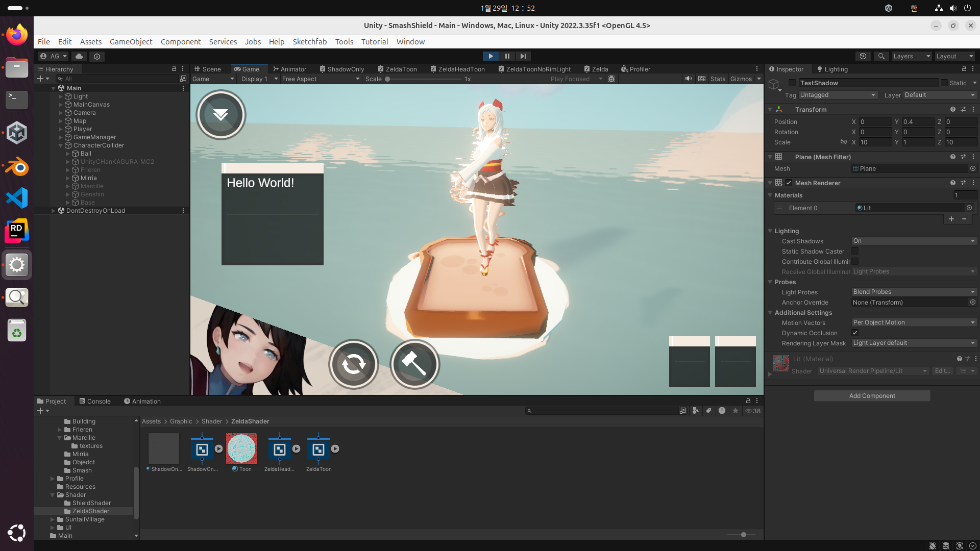Uncheck Dynamic Occlusion
This screenshot has width=980, height=551.
855,333
